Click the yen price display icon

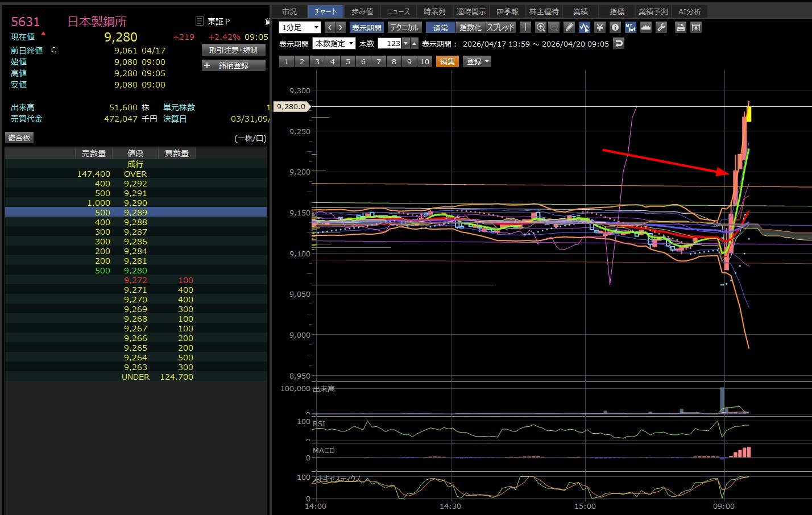click(x=599, y=27)
